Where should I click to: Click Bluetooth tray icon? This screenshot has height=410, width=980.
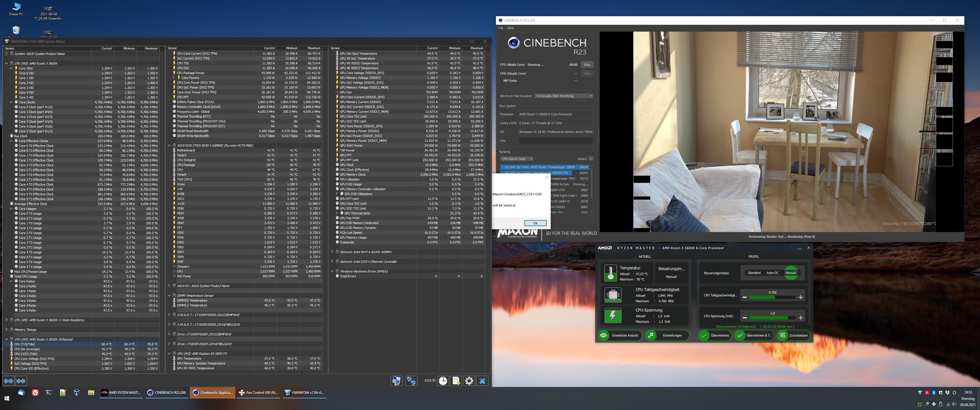point(933,393)
